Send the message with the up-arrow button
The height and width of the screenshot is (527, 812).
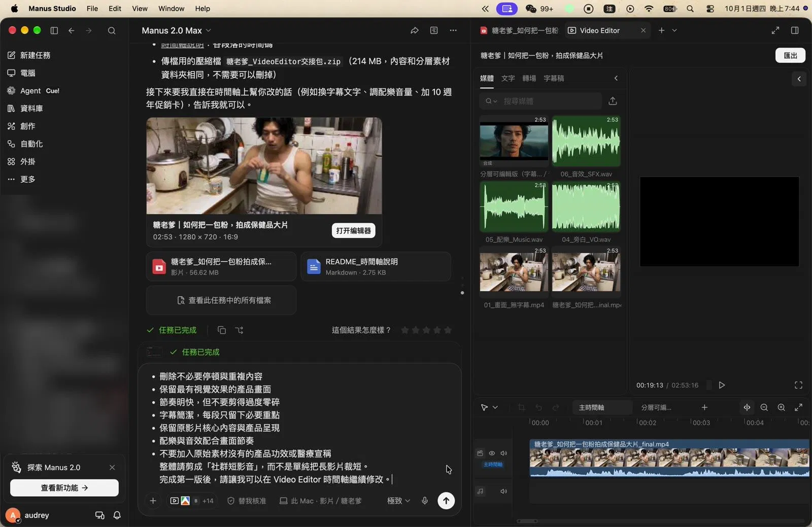(x=446, y=501)
